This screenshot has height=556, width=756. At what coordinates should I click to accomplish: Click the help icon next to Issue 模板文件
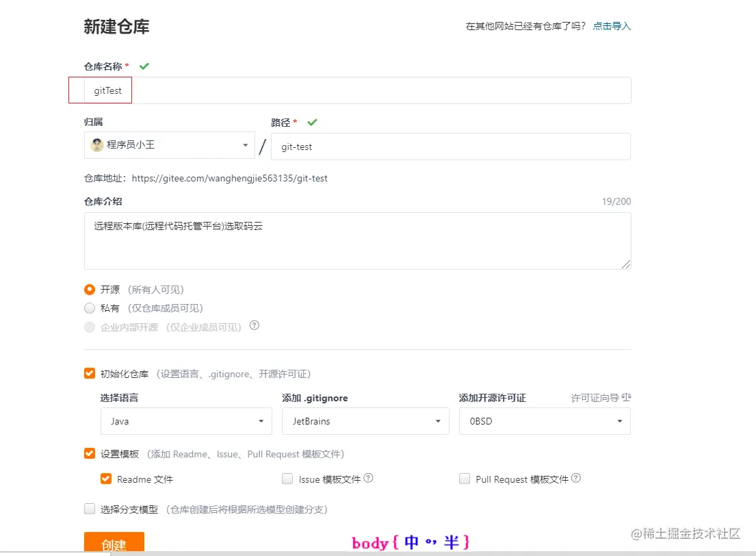(x=368, y=478)
